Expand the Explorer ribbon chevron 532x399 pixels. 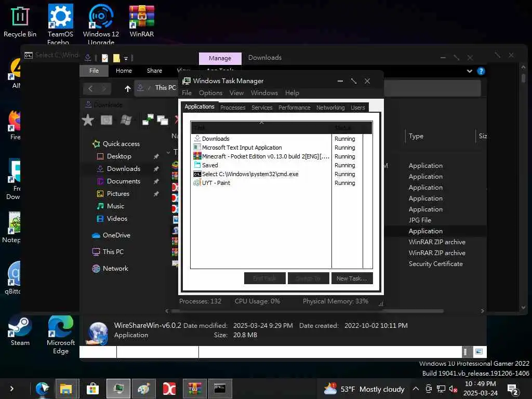pyautogui.click(x=470, y=71)
